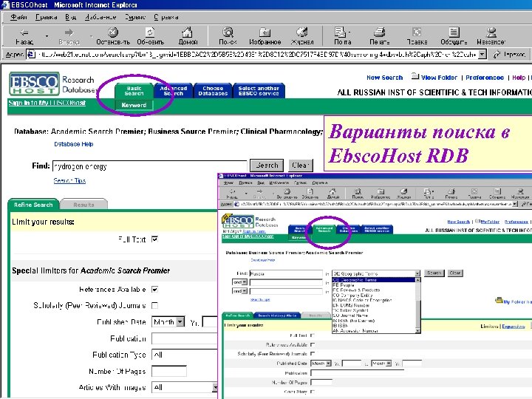Click the Home icon in main IE toolbar

[x=187, y=33]
